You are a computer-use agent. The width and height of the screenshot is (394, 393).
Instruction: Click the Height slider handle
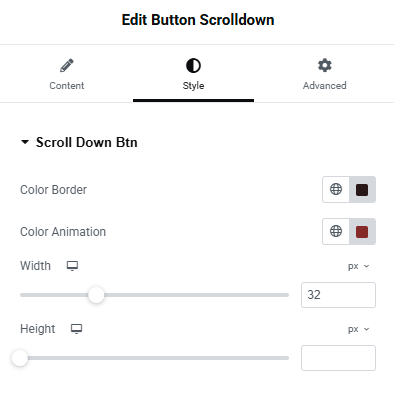click(x=20, y=358)
